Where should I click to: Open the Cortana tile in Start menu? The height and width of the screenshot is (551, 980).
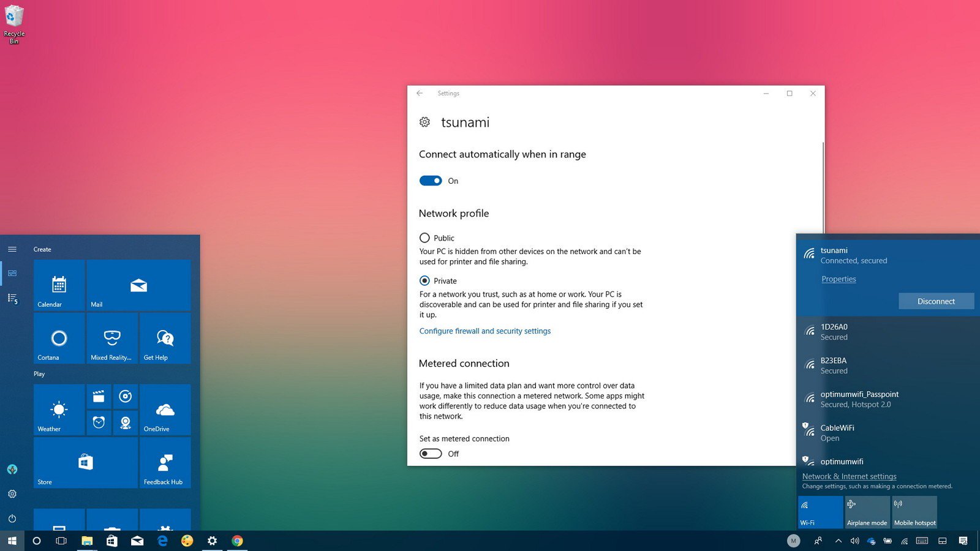click(59, 338)
